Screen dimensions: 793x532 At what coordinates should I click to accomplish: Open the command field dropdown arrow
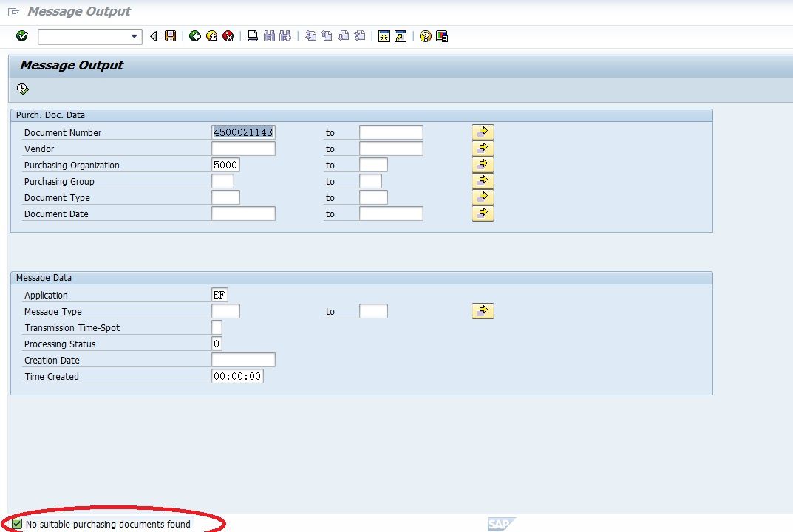click(x=134, y=36)
